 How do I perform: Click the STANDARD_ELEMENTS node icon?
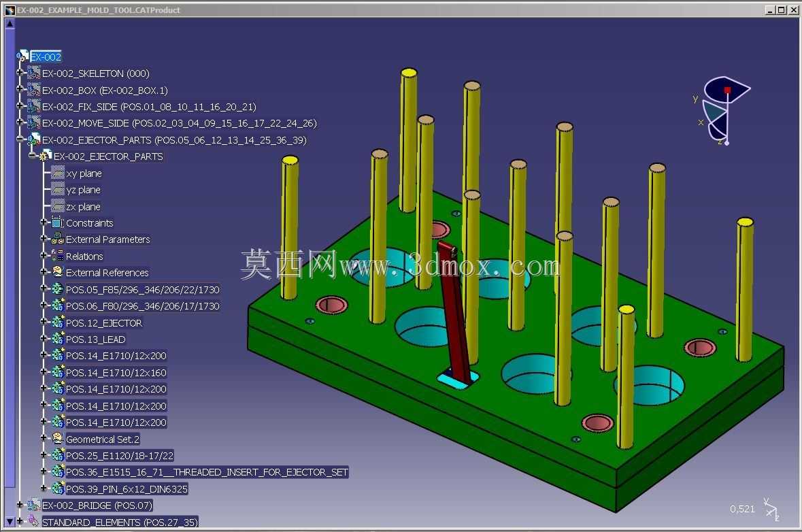[34, 521]
